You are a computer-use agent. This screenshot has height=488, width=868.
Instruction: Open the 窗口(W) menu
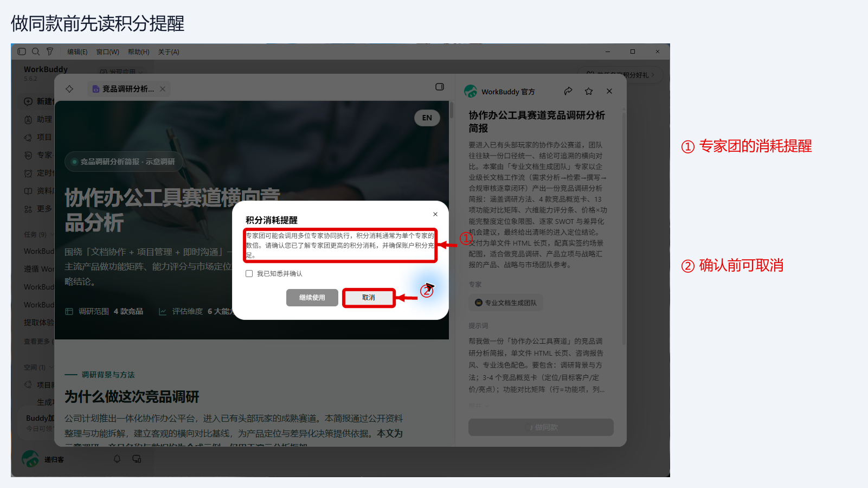(x=107, y=52)
